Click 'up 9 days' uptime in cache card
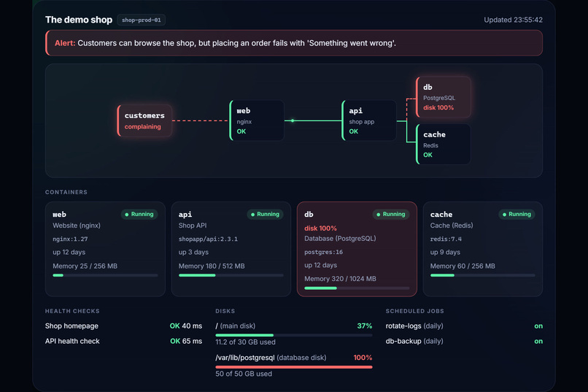The height and width of the screenshot is (392, 588). [x=445, y=252]
